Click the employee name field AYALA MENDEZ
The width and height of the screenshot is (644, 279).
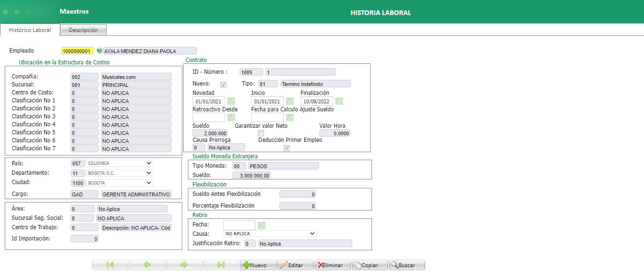[150, 51]
